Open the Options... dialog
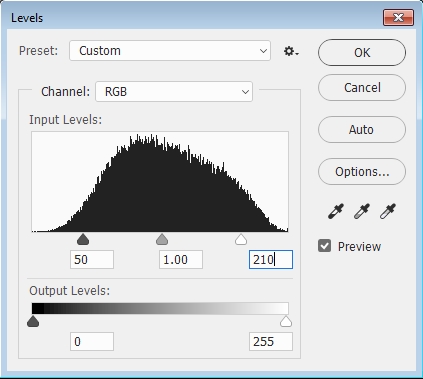423x379 pixels. [362, 171]
